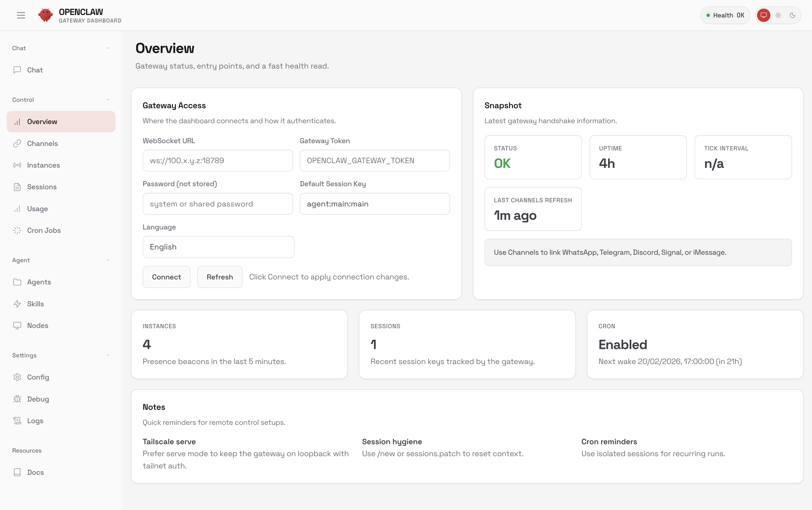The height and width of the screenshot is (510, 812).
Task: Open the Language dropdown showing English
Action: 218,247
